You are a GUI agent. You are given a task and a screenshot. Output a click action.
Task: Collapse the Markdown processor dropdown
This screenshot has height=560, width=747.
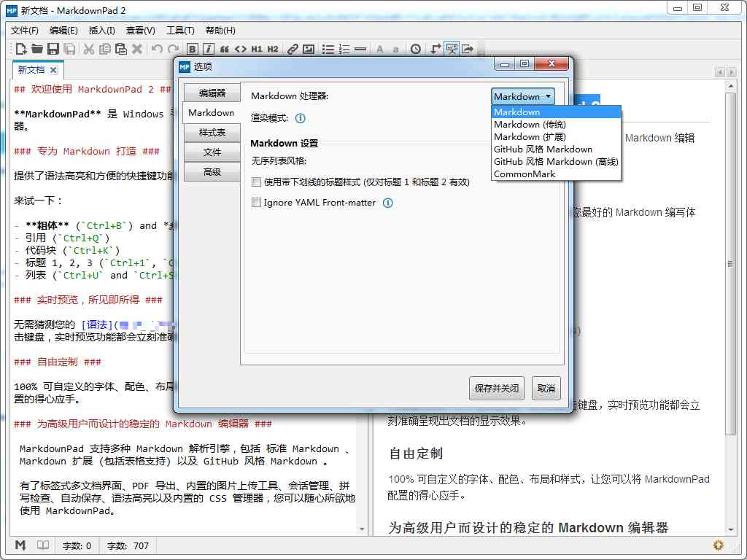click(522, 97)
